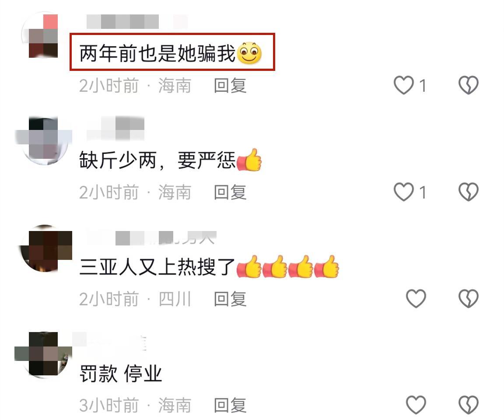Dislike the comment 三亚人又上热搜了
This screenshot has height=420, width=504.
(468, 298)
